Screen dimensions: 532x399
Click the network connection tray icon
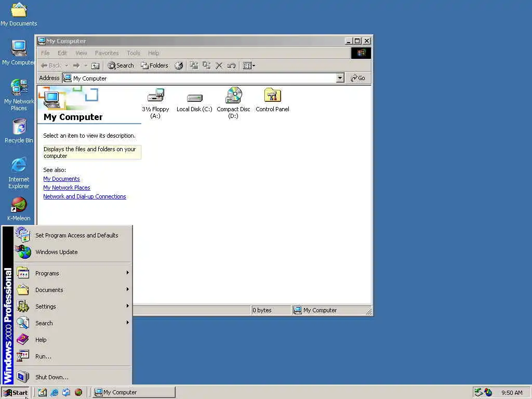(478, 392)
